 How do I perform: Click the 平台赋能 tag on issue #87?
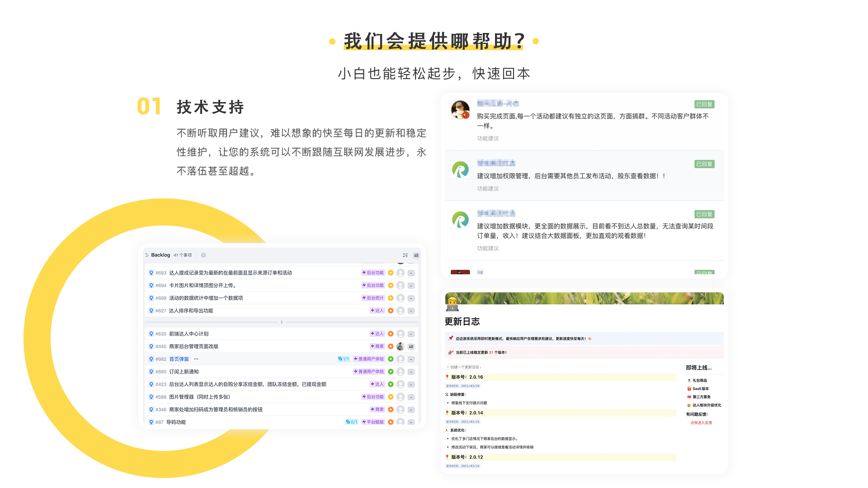click(373, 422)
